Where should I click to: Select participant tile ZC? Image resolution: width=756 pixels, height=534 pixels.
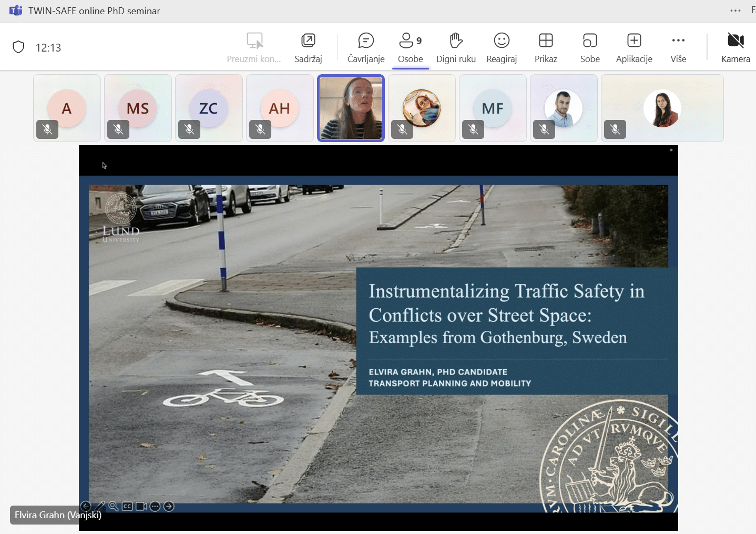[x=209, y=108]
